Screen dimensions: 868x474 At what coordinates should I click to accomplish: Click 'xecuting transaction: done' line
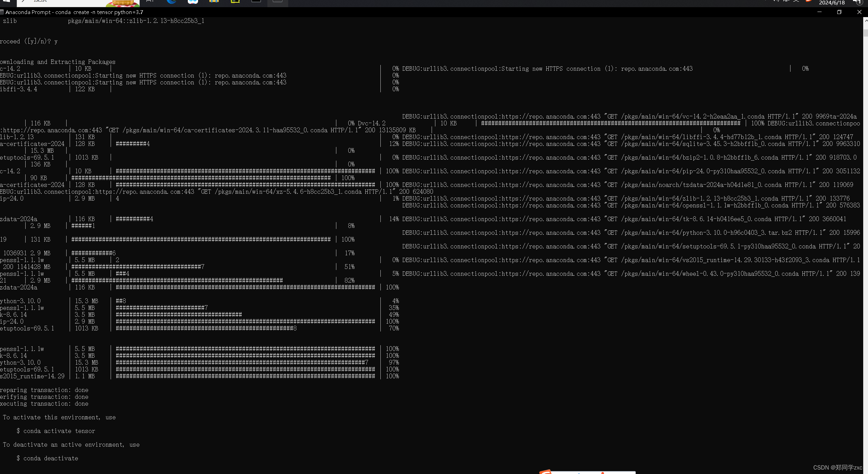tap(44, 404)
